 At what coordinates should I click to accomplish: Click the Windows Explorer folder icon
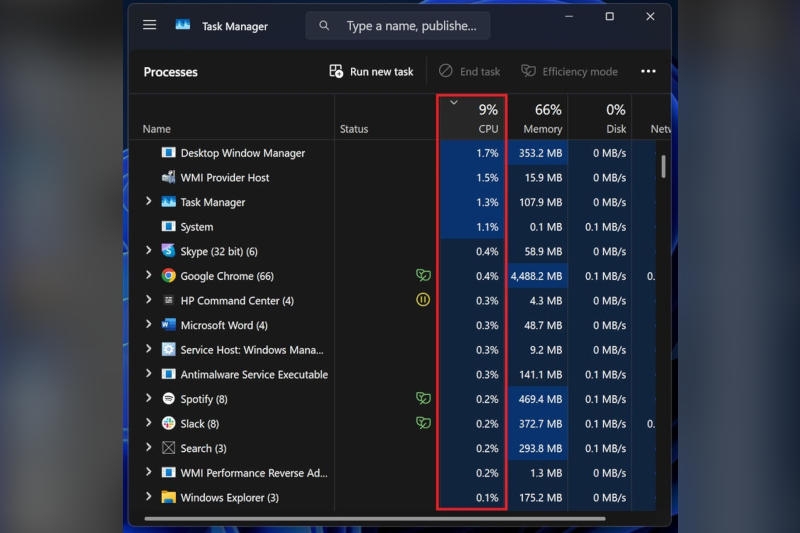tap(168, 497)
